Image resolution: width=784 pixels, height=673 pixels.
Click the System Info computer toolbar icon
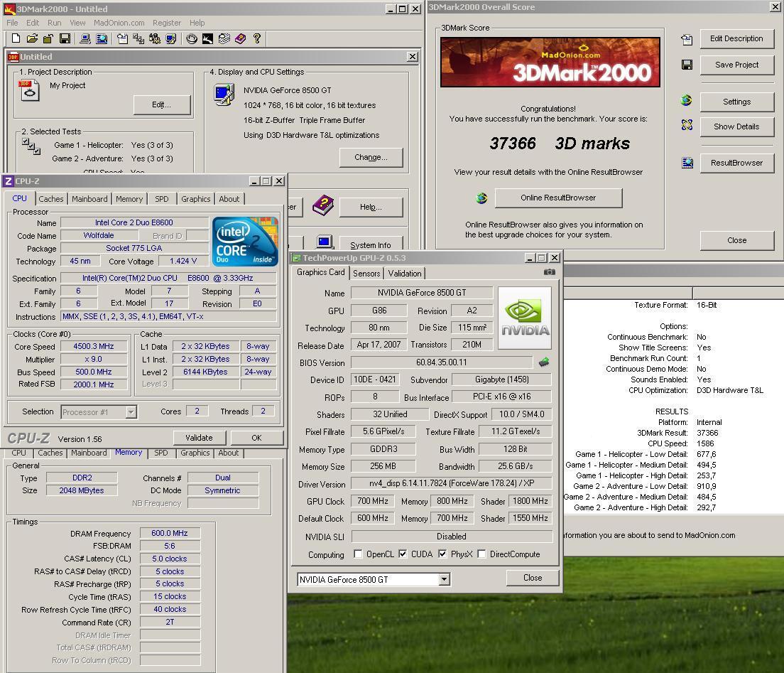click(x=85, y=38)
